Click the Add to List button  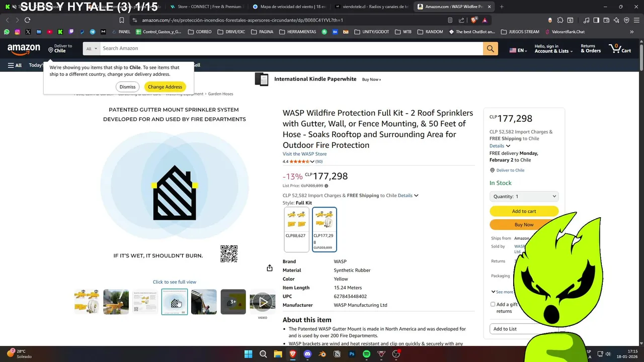524,329
